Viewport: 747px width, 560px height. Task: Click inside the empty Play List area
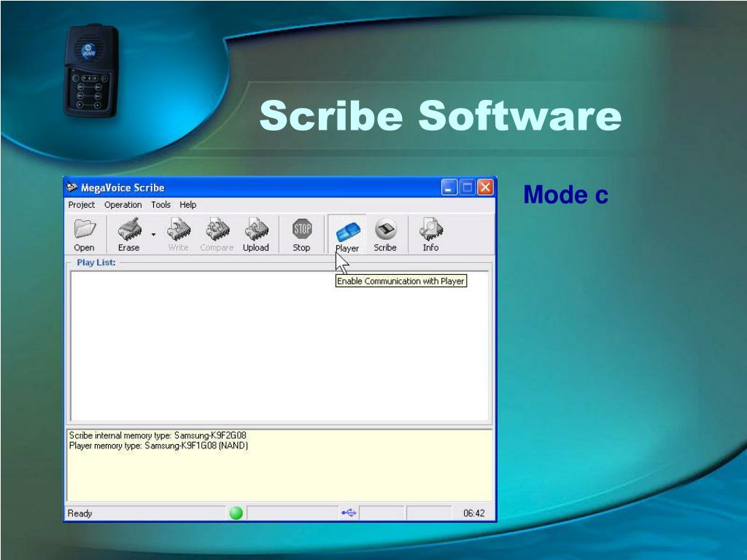[x=279, y=346]
